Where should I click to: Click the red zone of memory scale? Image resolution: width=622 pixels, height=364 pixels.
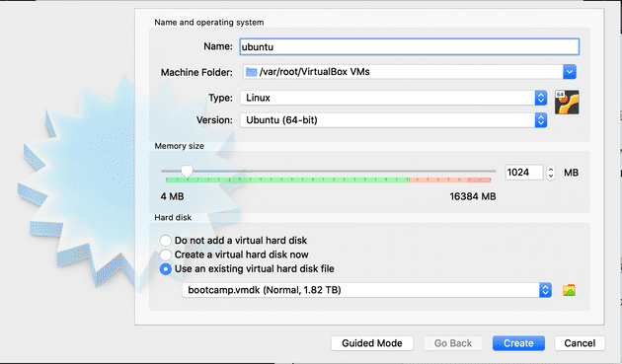450,180
